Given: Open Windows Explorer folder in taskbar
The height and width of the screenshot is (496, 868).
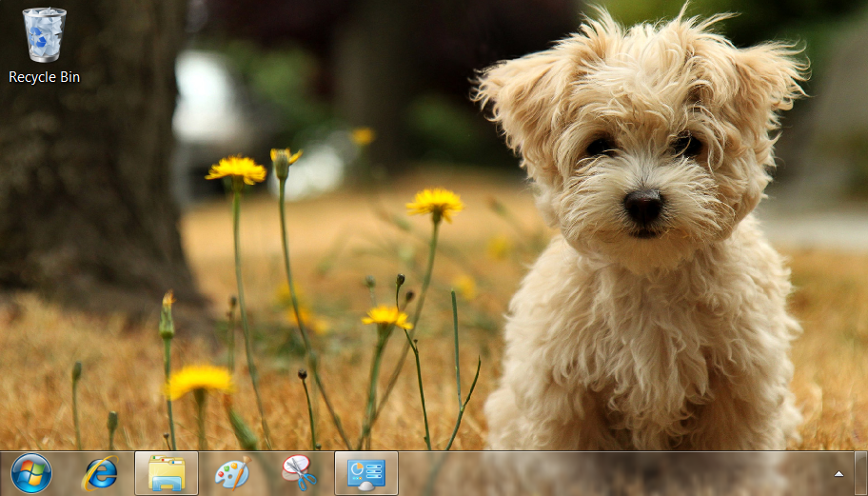Looking at the screenshot, I should (167, 473).
